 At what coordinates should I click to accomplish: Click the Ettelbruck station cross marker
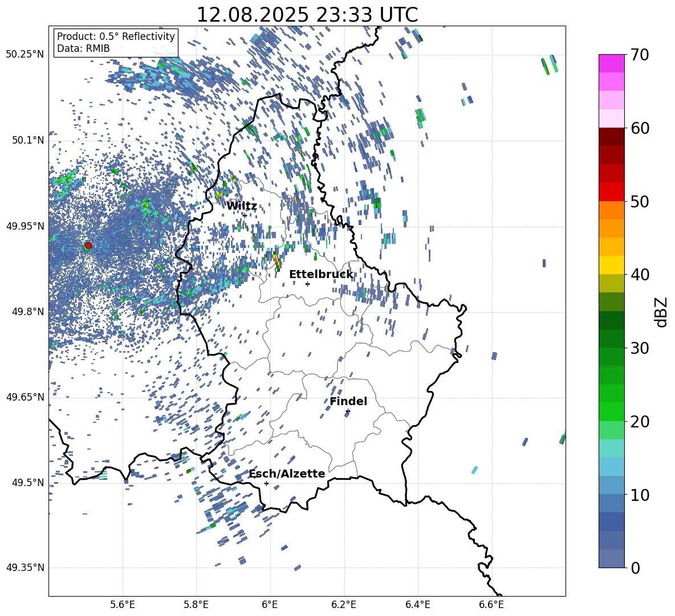point(307,284)
